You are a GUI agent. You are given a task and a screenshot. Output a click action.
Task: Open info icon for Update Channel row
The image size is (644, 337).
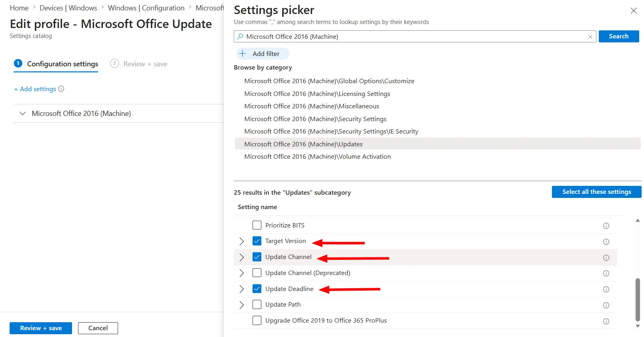coord(606,258)
